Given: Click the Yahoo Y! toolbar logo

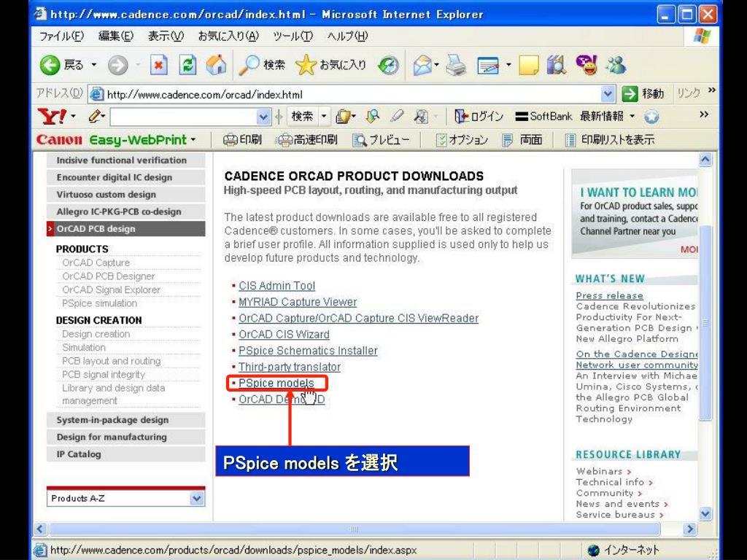Looking at the screenshot, I should 52,116.
